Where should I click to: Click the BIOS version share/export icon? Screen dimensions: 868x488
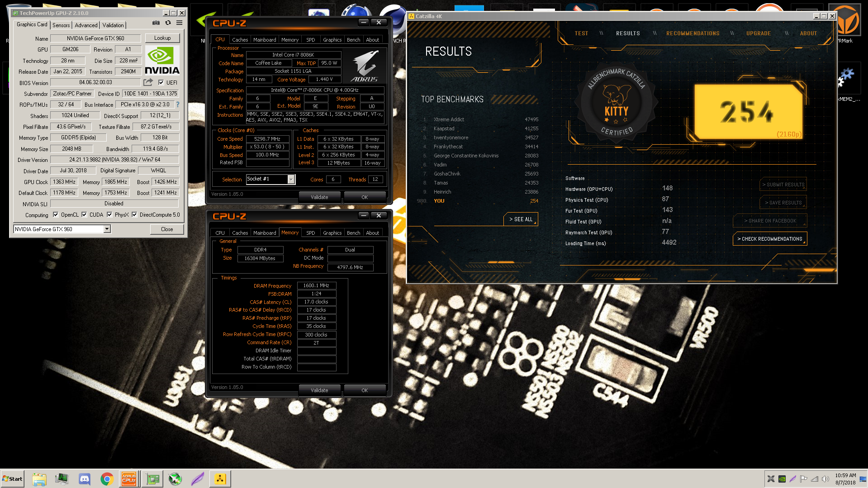[148, 82]
